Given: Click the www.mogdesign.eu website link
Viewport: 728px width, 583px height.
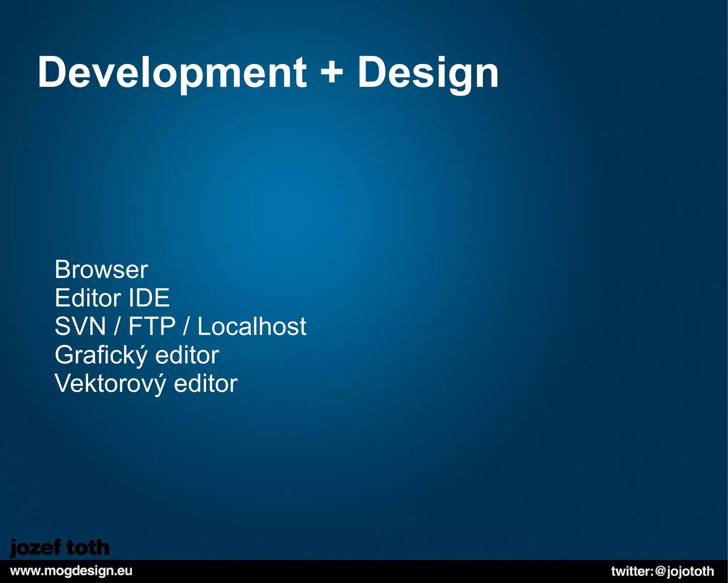Looking at the screenshot, I should (x=71, y=571).
